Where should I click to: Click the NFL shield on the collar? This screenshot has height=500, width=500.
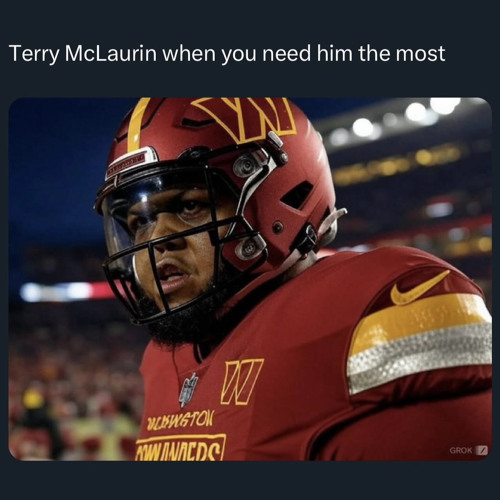(x=189, y=390)
